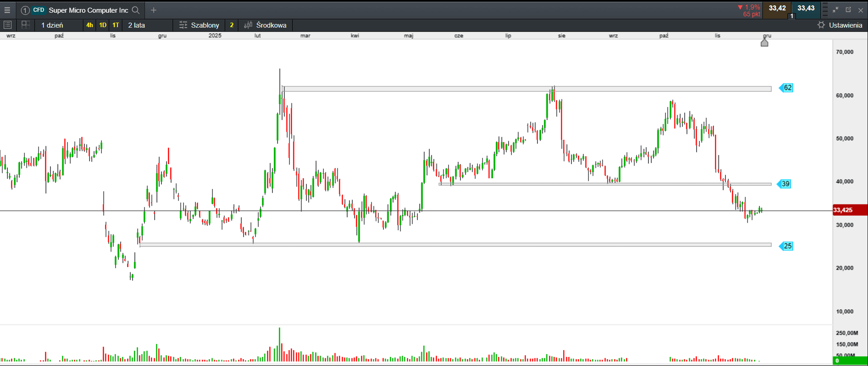Select the 1D timeframe shortcut

(x=103, y=25)
